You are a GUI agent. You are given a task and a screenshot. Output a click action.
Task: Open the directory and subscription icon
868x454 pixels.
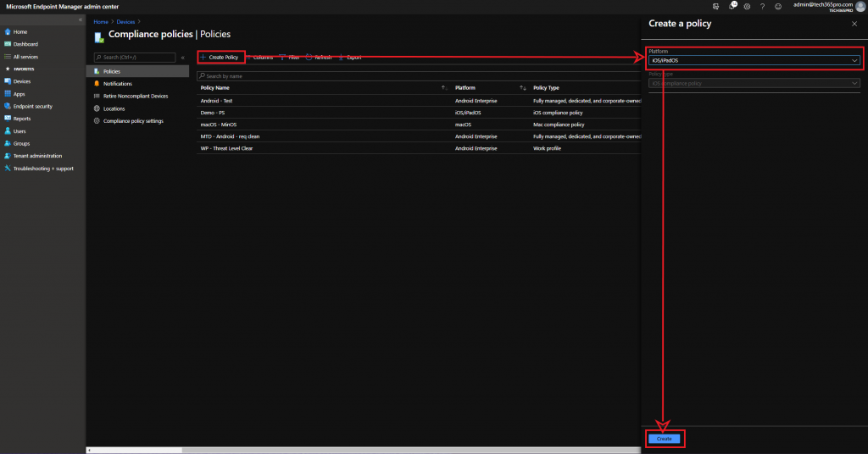pyautogui.click(x=716, y=6)
